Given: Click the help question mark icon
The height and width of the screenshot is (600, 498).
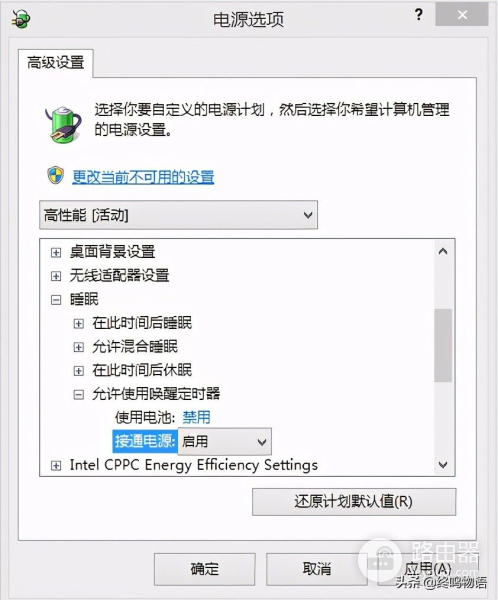Looking at the screenshot, I should [x=419, y=15].
